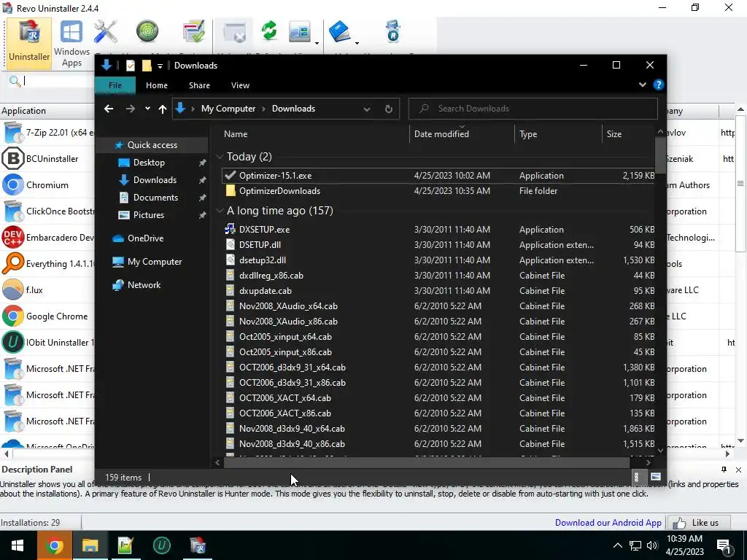This screenshot has width=747, height=560.
Task: Toggle checkbox for Optimizer-15.1.exe
Action: [231, 175]
